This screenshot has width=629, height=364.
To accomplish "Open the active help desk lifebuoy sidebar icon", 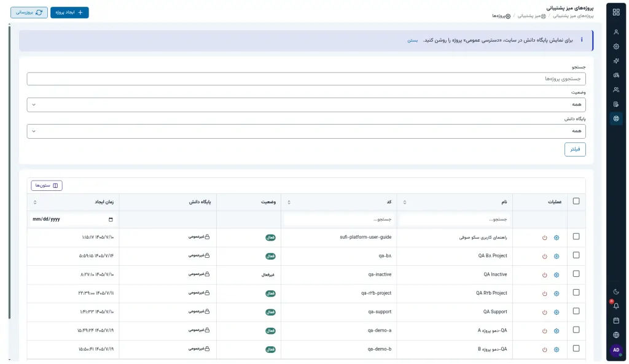I will (615, 118).
